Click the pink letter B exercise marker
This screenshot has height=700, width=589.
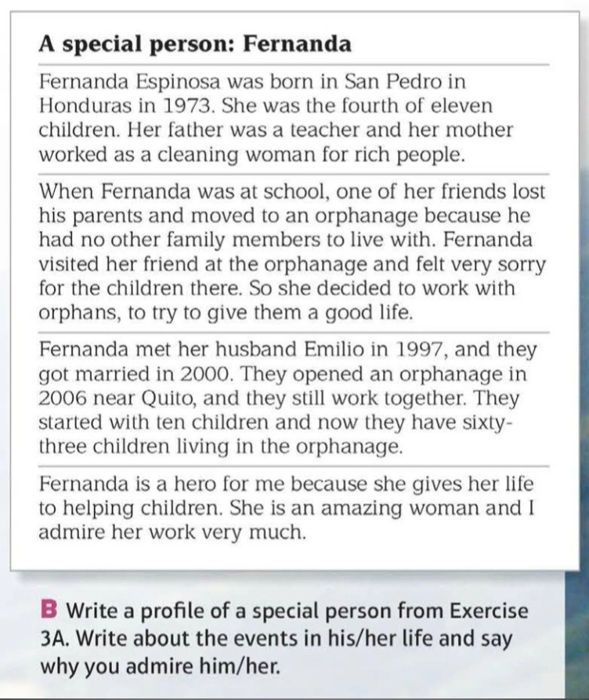[49, 611]
